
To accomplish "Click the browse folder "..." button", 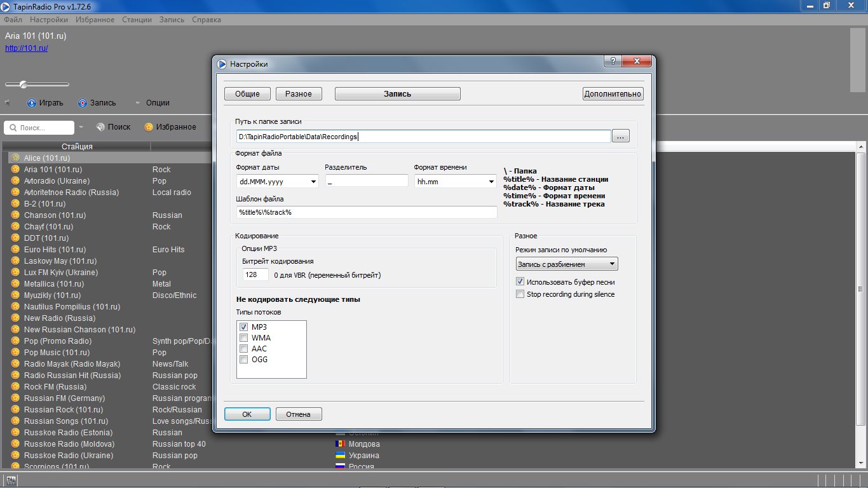I will [621, 136].
